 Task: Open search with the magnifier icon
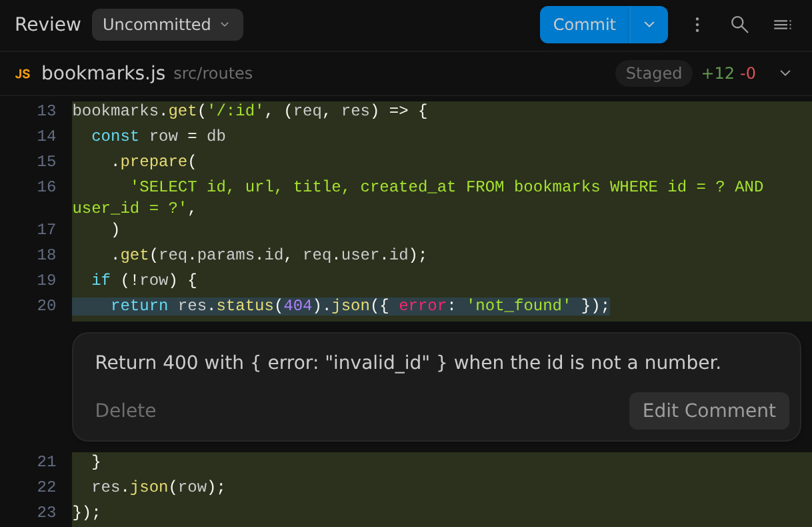[739, 25]
